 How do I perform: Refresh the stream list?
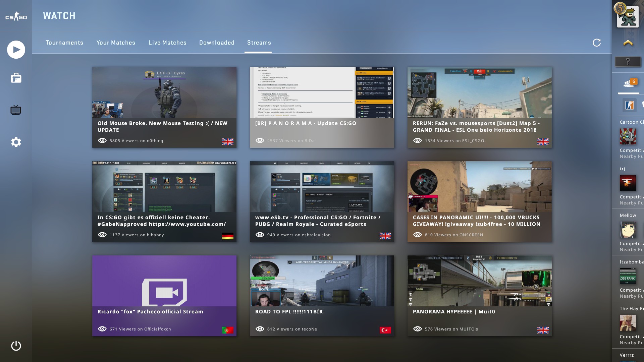coord(597,43)
